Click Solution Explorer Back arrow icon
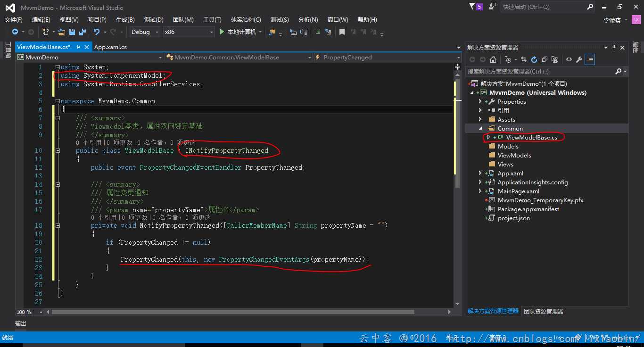The width and height of the screenshot is (644, 347). [x=472, y=59]
